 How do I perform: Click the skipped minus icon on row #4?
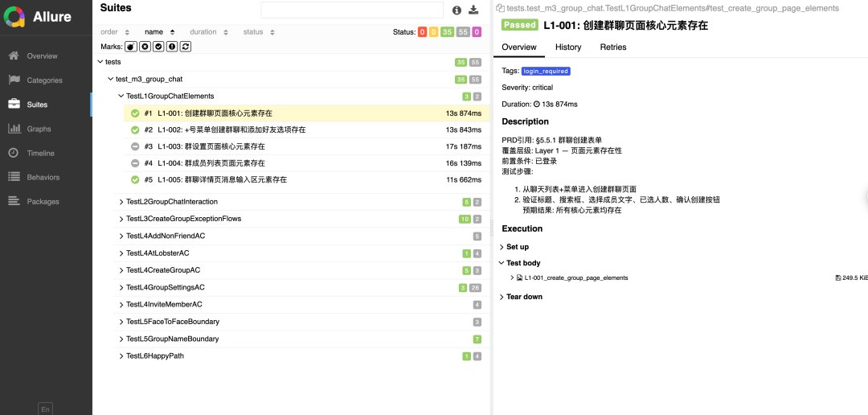click(134, 163)
